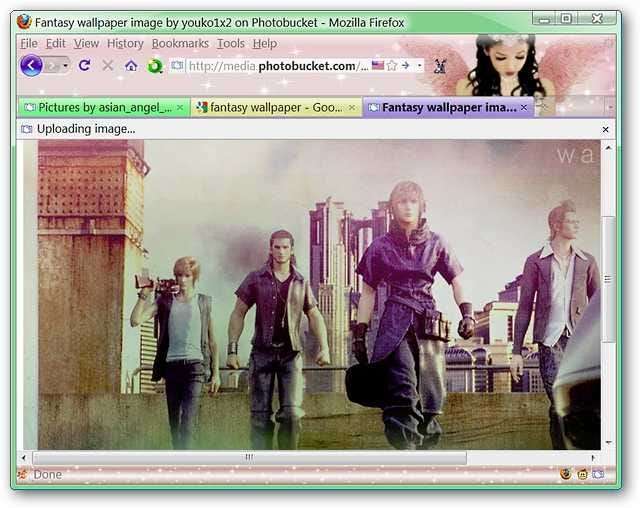
Task: Click the icon left of Done in status bar
Action: point(22,474)
